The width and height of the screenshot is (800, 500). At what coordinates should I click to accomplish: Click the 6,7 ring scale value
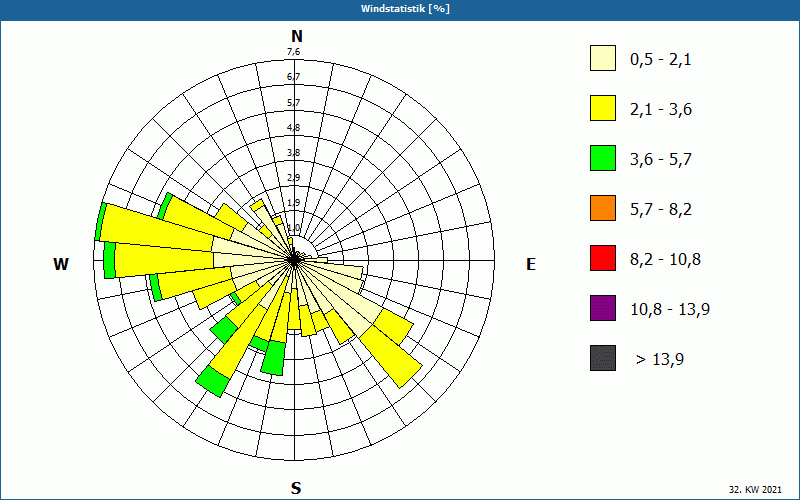[293, 77]
